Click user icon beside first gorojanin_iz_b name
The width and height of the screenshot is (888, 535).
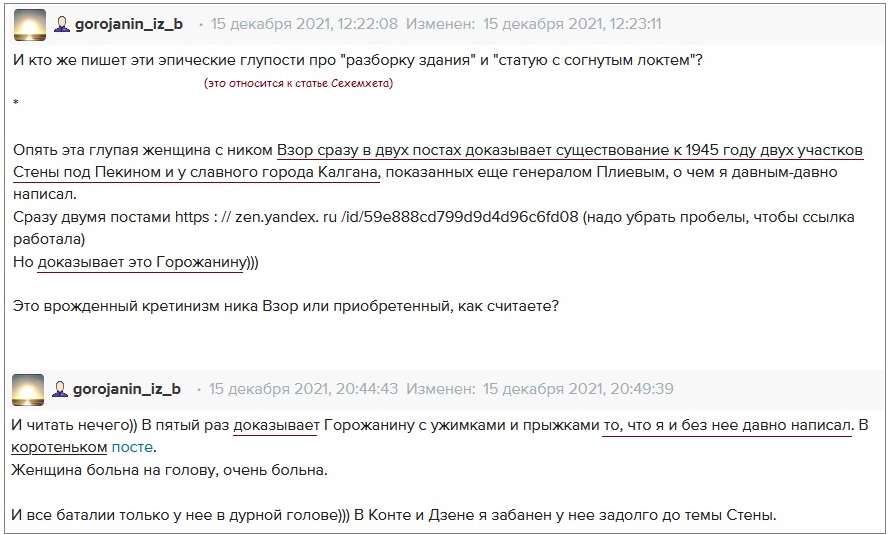pos(62,24)
